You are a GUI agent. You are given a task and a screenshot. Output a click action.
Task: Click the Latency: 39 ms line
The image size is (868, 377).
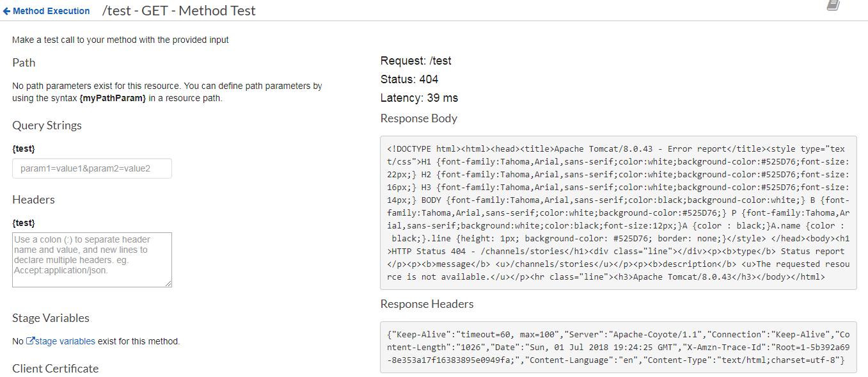click(419, 98)
